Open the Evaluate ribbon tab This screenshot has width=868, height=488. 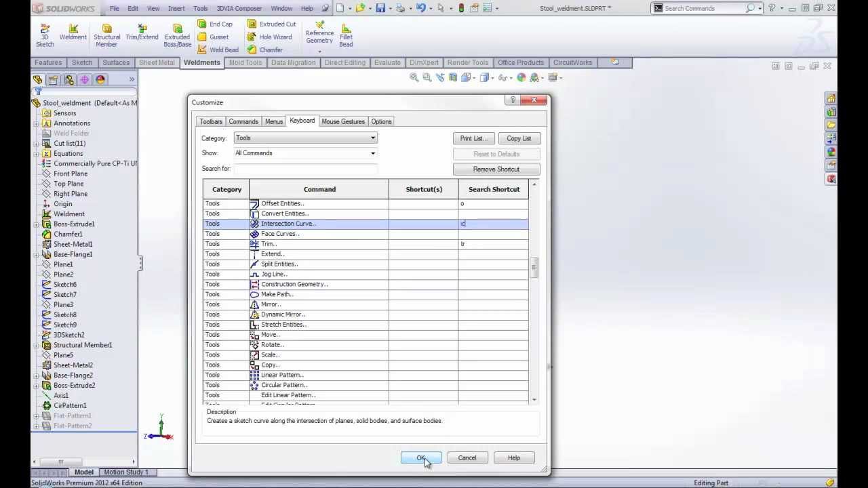[387, 62]
